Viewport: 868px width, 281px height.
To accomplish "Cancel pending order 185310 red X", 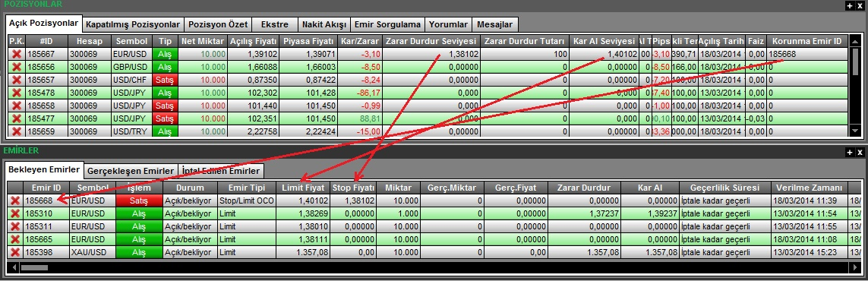I will coord(15,213).
